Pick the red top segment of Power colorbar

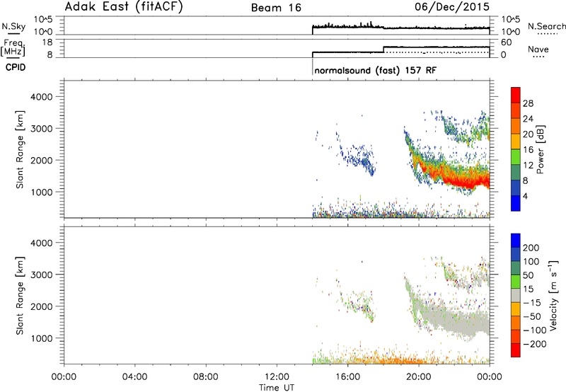pos(516,95)
